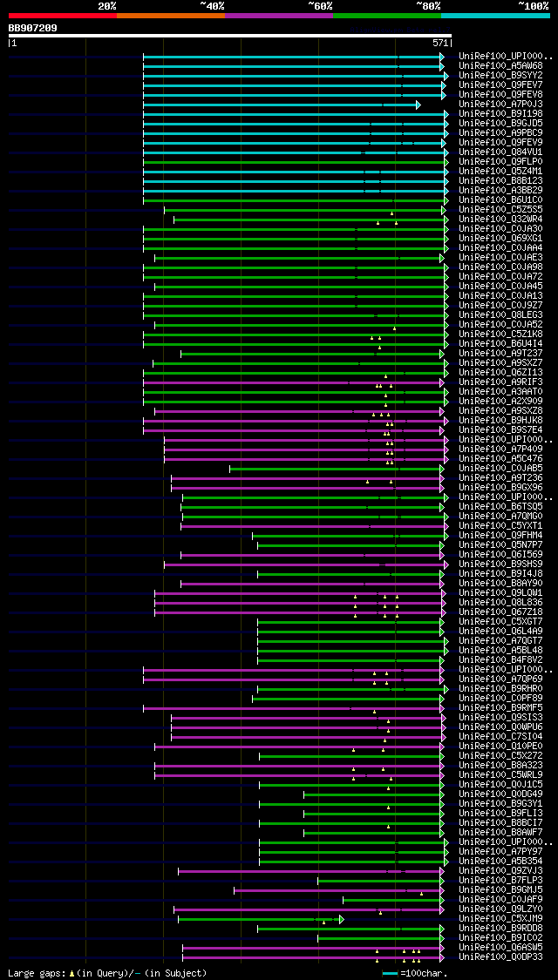The height and width of the screenshot is (980, 558).
Task: Open hit UniRef100_B8BCI7
Action: 501,823
